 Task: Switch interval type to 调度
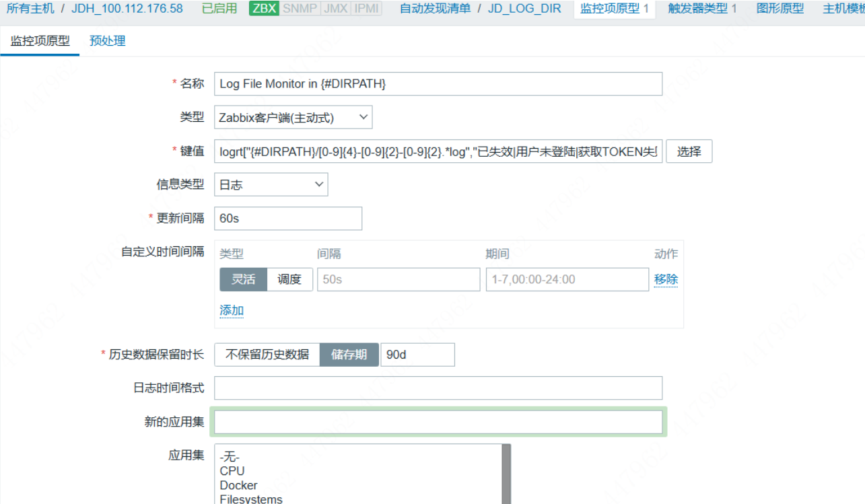(289, 279)
